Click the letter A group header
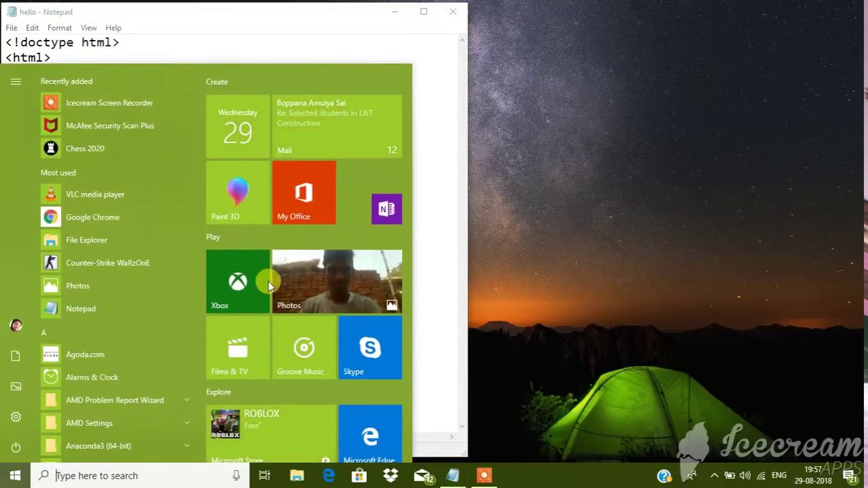This screenshot has width=868, height=488. [43, 333]
